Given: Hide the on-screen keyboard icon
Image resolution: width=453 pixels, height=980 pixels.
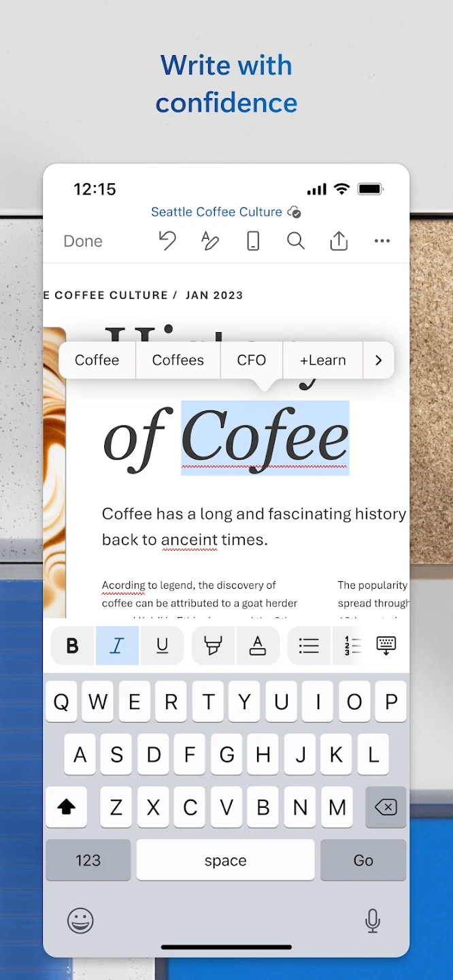Looking at the screenshot, I should [x=386, y=645].
